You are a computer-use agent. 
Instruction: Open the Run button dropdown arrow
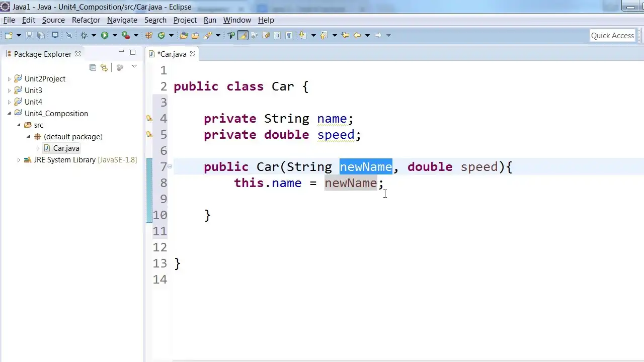(x=115, y=35)
